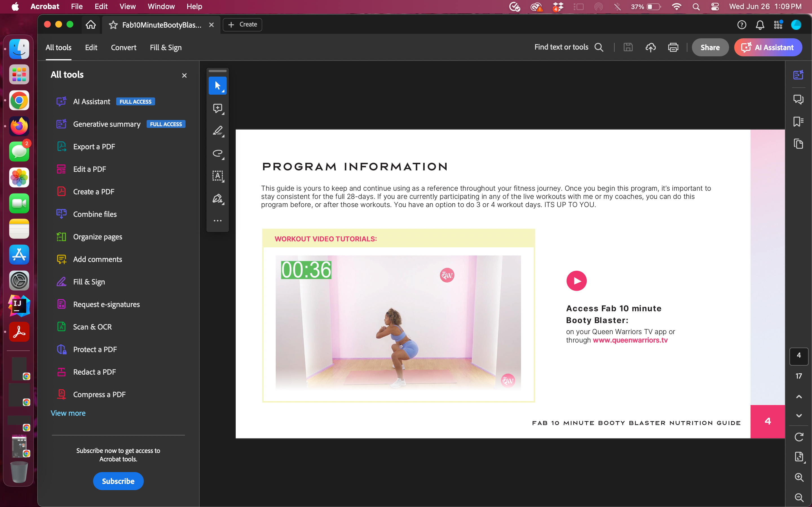The image size is (812, 507).
Task: Open the Window menu in menu bar
Action: [161, 7]
